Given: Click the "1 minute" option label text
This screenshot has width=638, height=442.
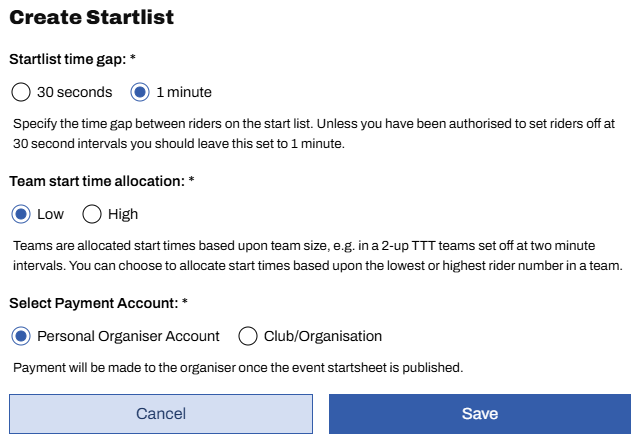Looking at the screenshot, I should pyautogui.click(x=184, y=92).
